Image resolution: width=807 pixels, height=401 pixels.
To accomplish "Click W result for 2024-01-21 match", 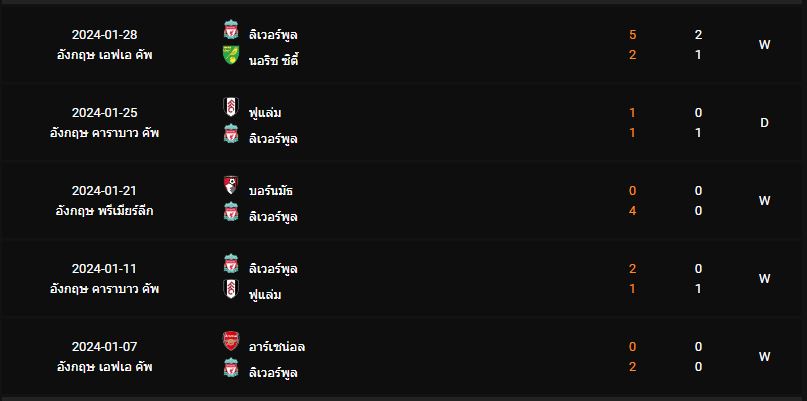I will coord(764,201).
